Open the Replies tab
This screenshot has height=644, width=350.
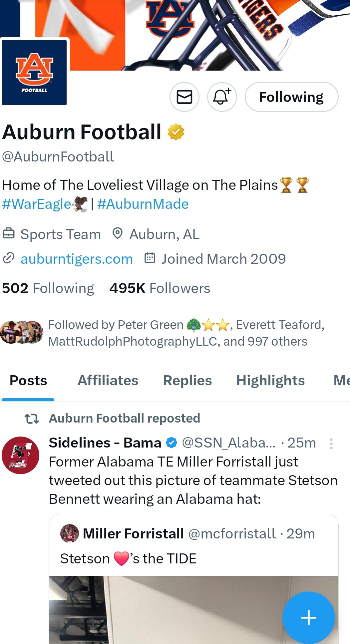pyautogui.click(x=187, y=380)
